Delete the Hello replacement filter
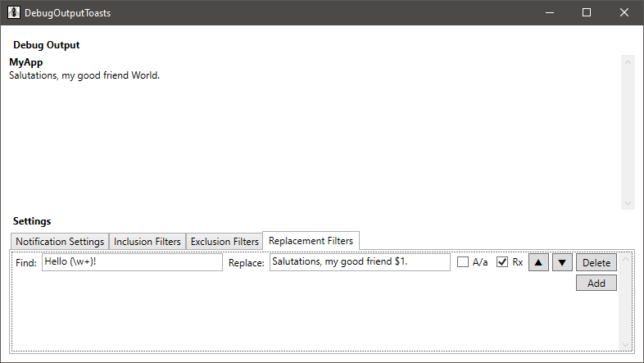 pyautogui.click(x=596, y=262)
